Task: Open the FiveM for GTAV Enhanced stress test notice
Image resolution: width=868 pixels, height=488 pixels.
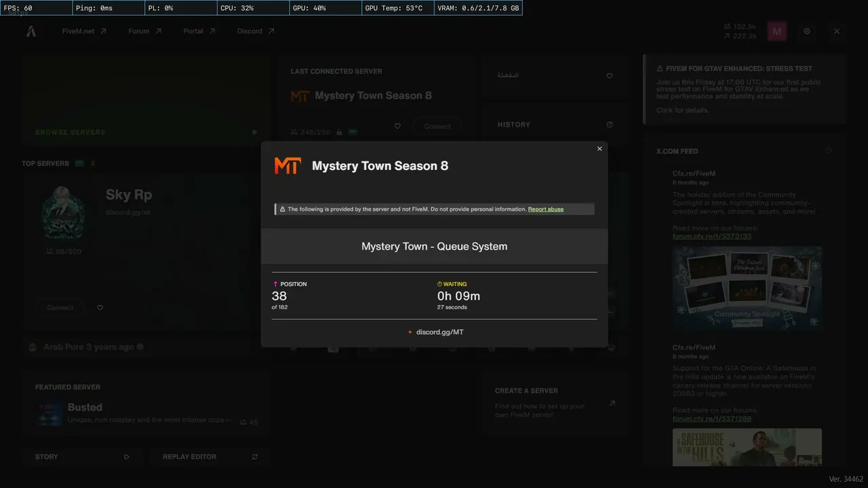Action: click(x=744, y=89)
